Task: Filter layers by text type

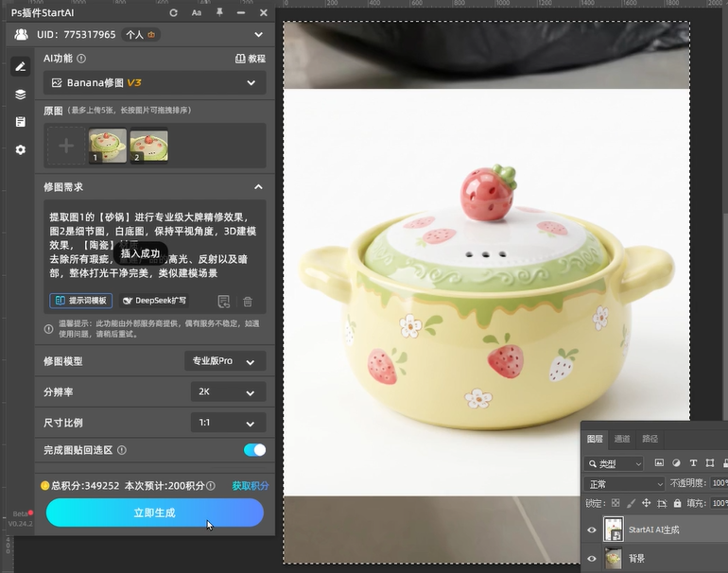Action: point(693,463)
